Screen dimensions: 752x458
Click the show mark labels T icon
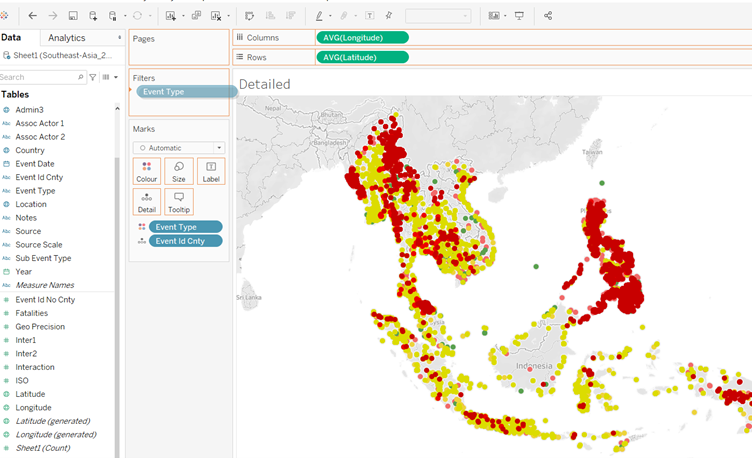click(x=370, y=16)
